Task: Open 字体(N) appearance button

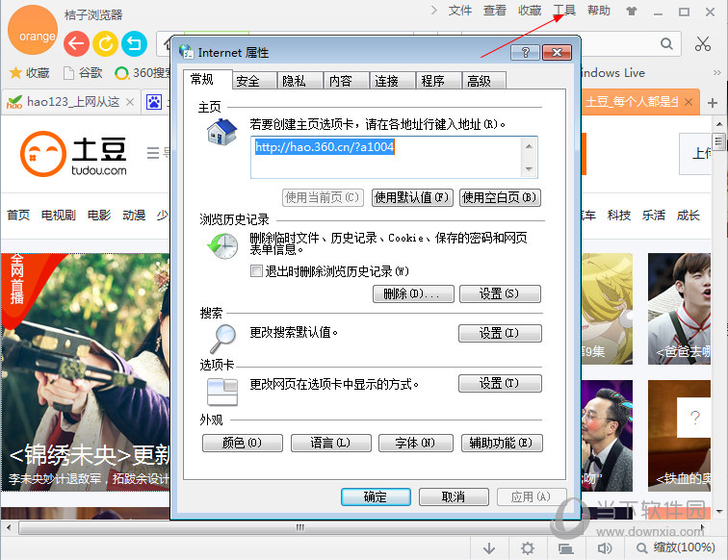Action: (x=416, y=443)
